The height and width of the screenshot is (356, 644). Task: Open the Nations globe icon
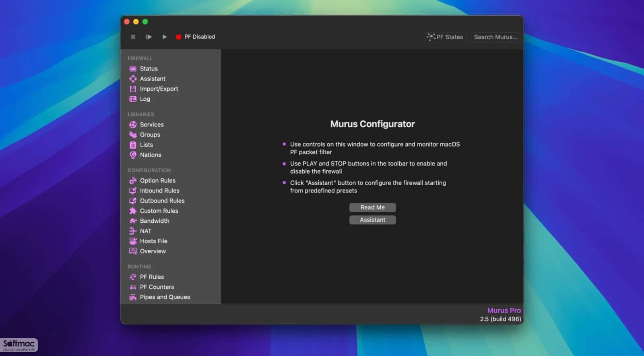coord(133,155)
